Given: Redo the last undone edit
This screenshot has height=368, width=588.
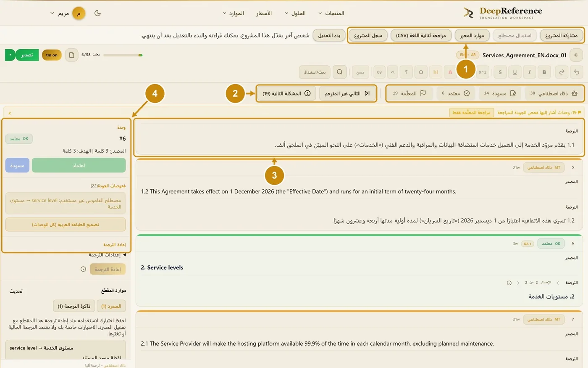Looking at the screenshot, I should [562, 72].
